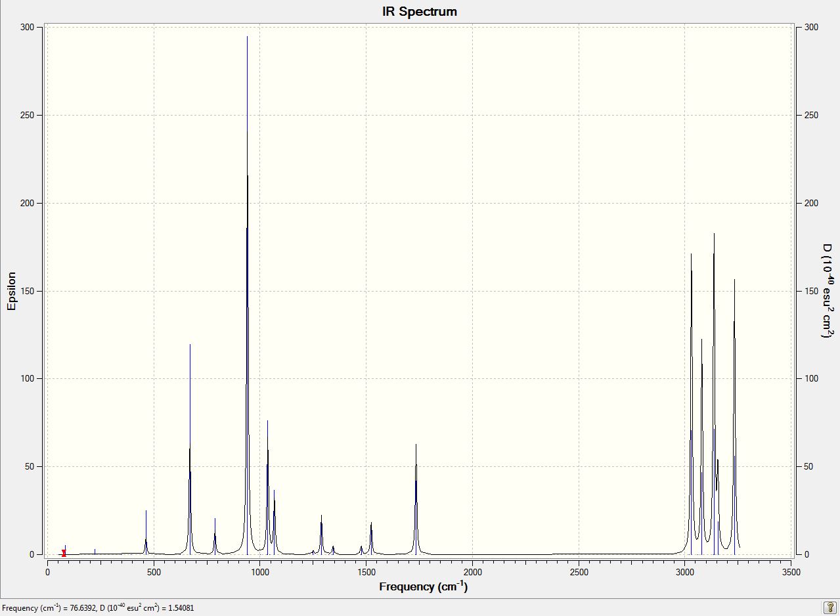The width and height of the screenshot is (840, 616).
Task: Select the peak near 3235 cm-1
Action: click(x=734, y=417)
